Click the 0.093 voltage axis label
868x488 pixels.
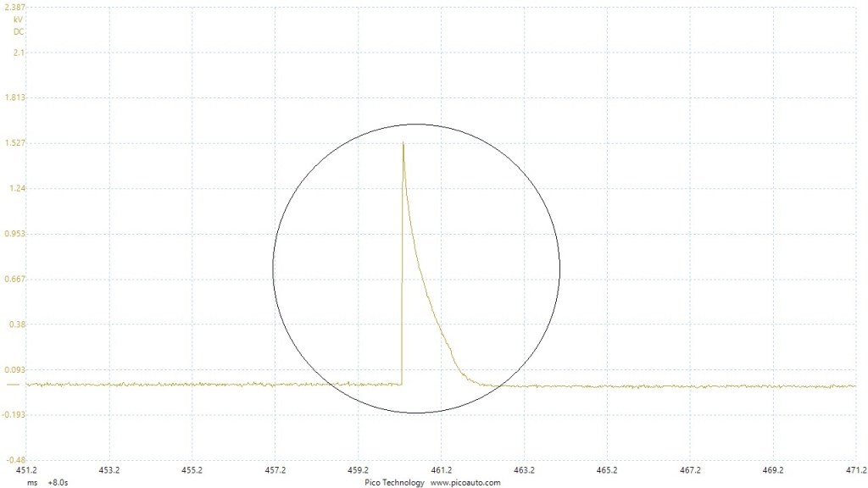(14, 369)
